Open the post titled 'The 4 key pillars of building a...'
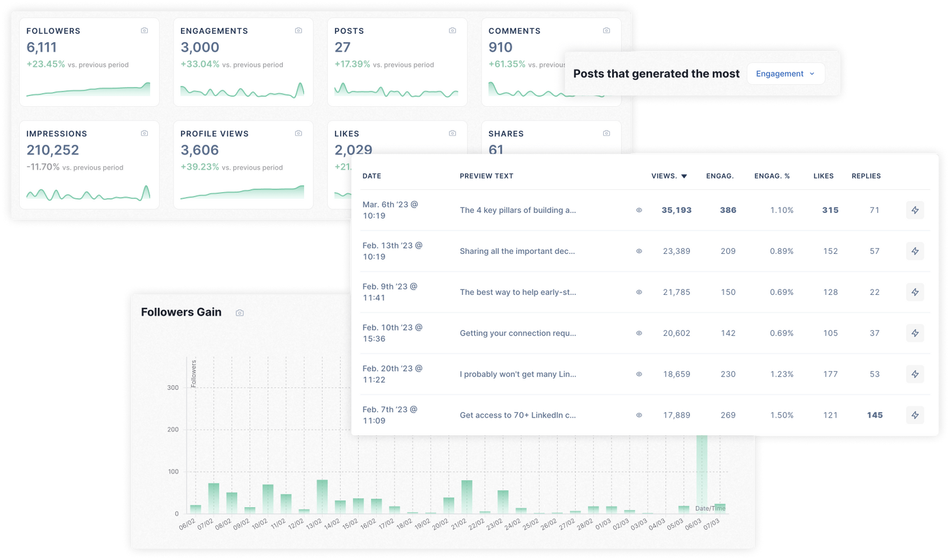950x560 pixels. [x=517, y=210]
